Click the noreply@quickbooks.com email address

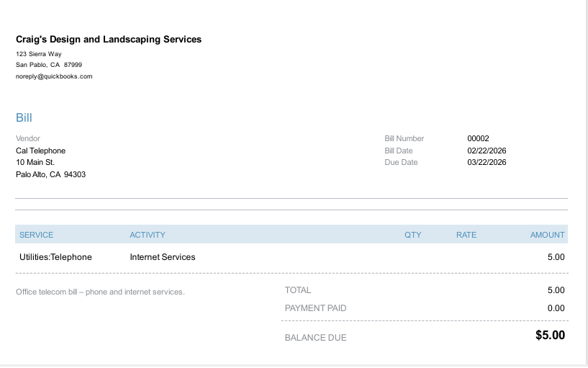[x=54, y=76]
